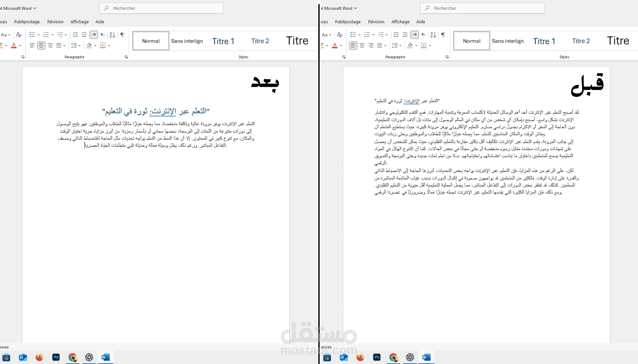The width and height of the screenshot is (638, 364).
Task: Open Change Case Aa dropdown in right window
Action: (327, 35)
